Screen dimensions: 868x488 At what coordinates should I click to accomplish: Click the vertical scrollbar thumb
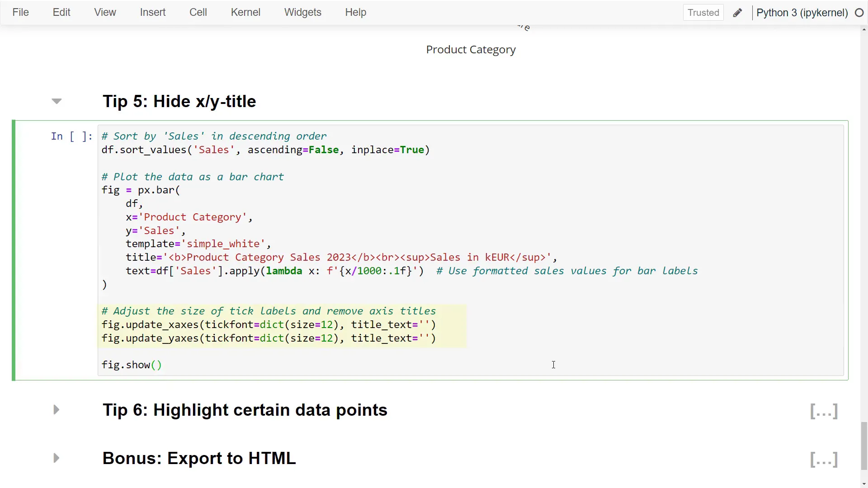click(x=864, y=445)
